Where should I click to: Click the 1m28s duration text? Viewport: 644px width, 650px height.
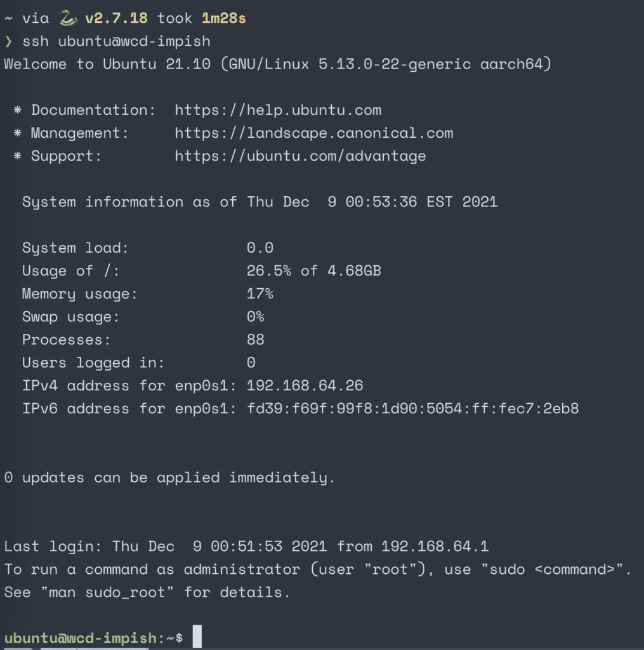tap(224, 18)
